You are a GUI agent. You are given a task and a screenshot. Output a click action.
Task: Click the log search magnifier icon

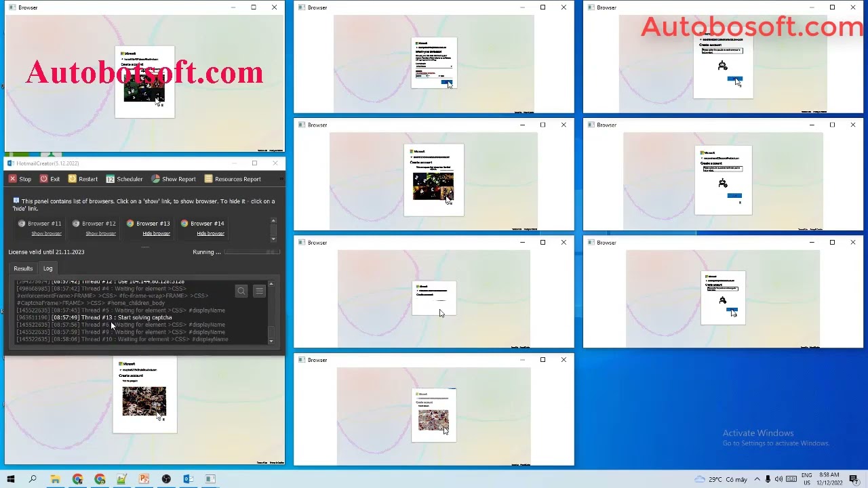(241, 291)
